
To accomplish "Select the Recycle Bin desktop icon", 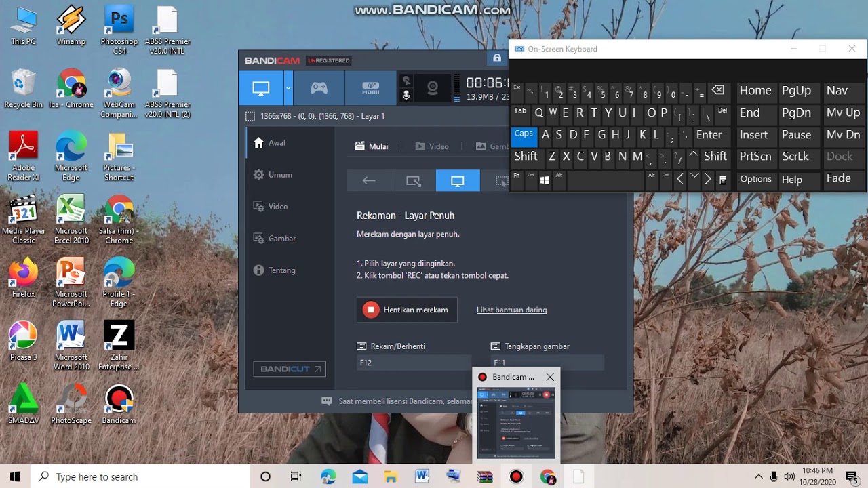I will coord(23,88).
